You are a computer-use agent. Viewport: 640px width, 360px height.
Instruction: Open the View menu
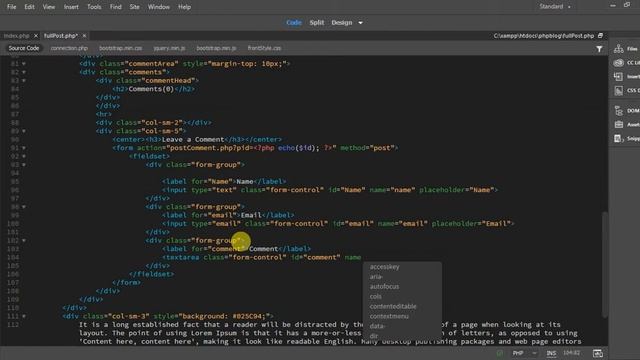pos(49,7)
